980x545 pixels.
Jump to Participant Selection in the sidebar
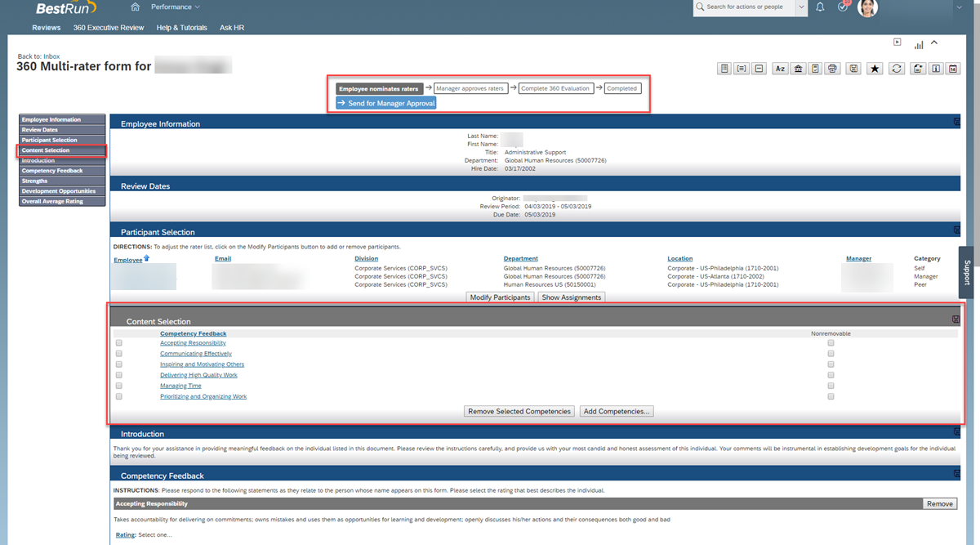pos(63,140)
